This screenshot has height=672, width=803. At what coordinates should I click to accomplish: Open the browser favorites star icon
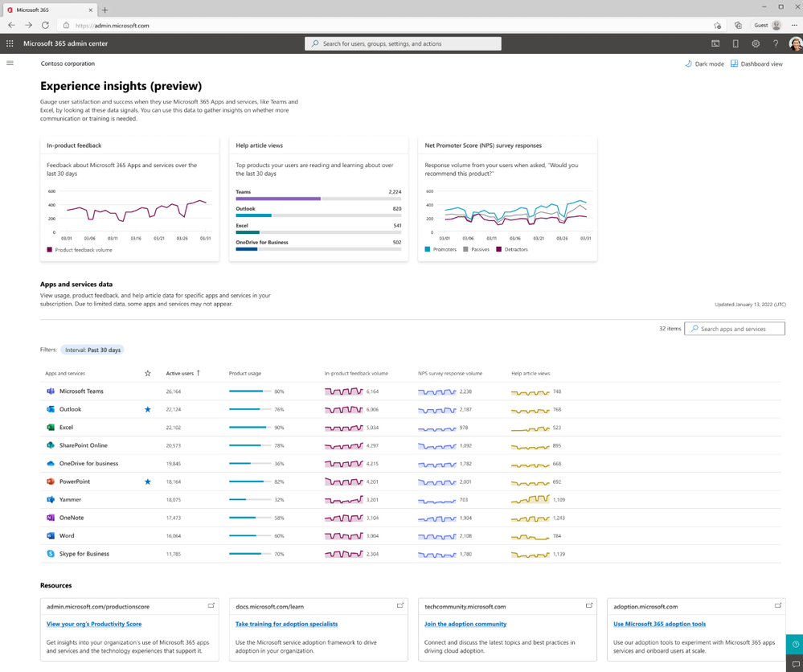pyautogui.click(x=718, y=25)
